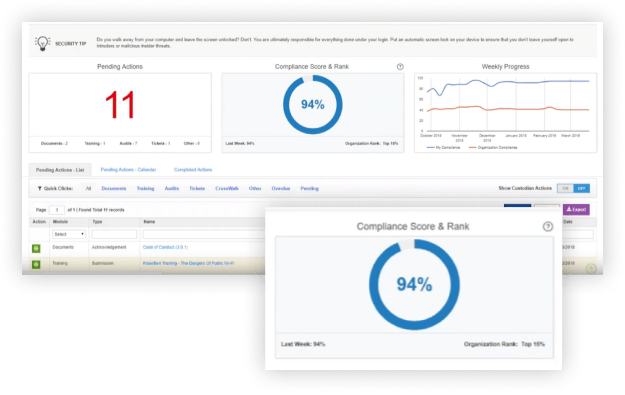Click the Type column header

tap(97, 222)
